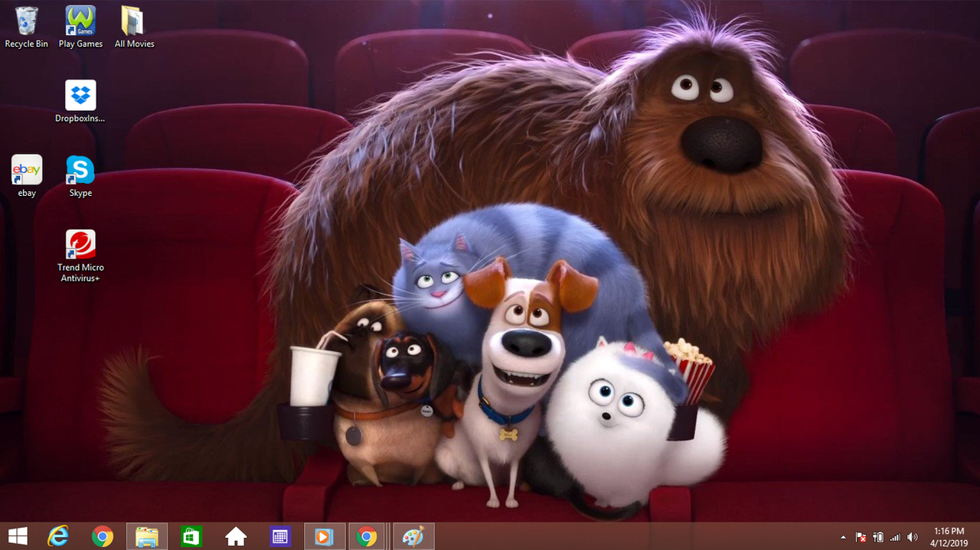This screenshot has height=550, width=980.
Task: Select the Recycle Bin desktop icon
Action: (26, 28)
